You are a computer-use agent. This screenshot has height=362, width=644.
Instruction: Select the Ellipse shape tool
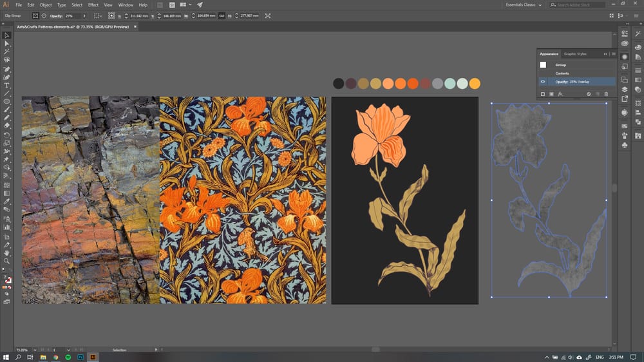(6, 102)
